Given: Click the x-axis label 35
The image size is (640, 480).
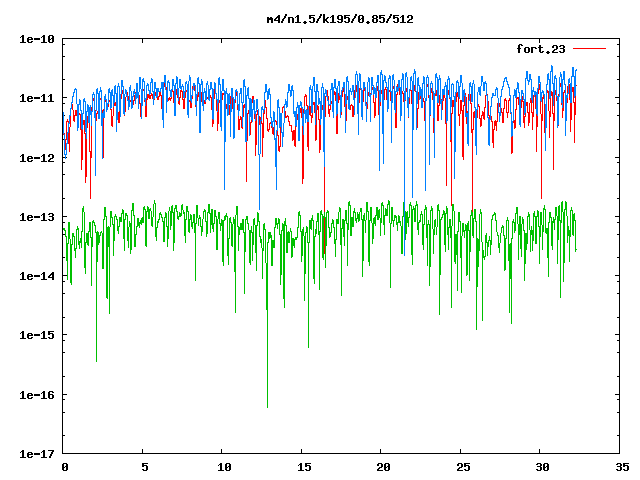Looking at the screenshot, I should click(x=622, y=467).
